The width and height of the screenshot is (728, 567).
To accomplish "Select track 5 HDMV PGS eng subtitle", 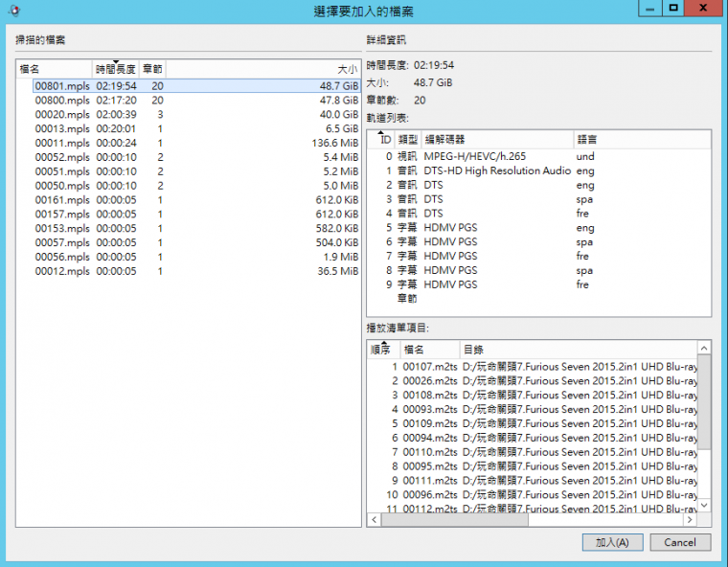I will [539, 228].
